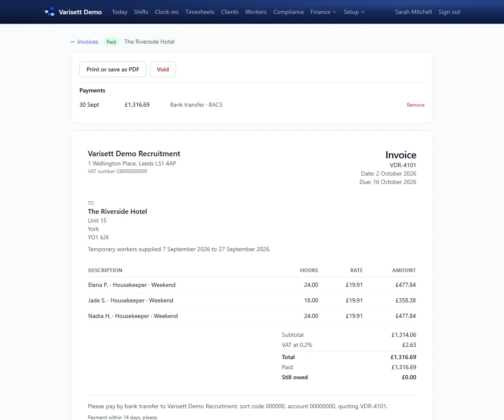Go to Shifts in navigation

[x=141, y=12]
